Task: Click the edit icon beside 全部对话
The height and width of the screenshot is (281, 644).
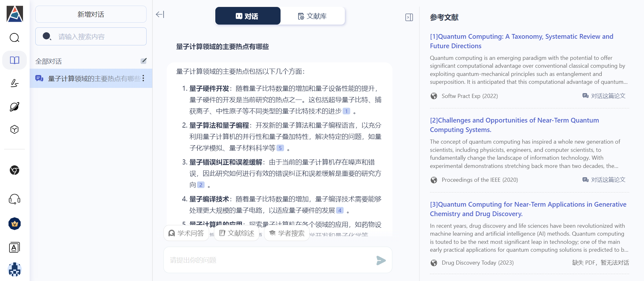Action: 143,61
